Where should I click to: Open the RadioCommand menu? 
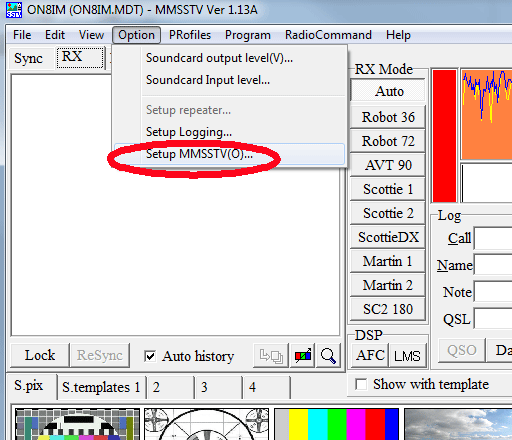pyautogui.click(x=328, y=35)
